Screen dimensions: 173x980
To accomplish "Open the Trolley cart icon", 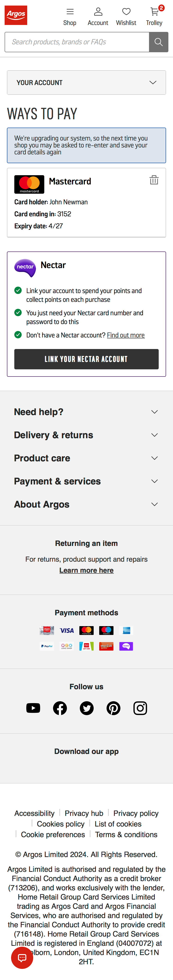I will pos(154,17).
